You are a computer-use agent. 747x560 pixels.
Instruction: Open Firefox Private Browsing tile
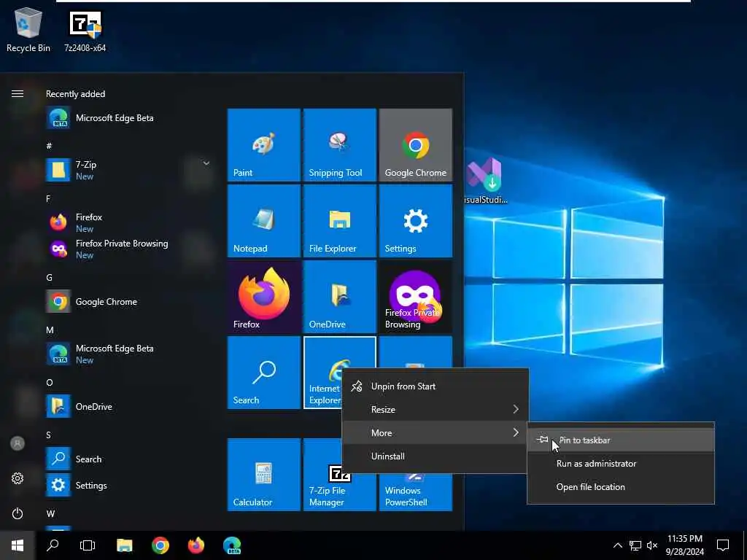click(415, 296)
